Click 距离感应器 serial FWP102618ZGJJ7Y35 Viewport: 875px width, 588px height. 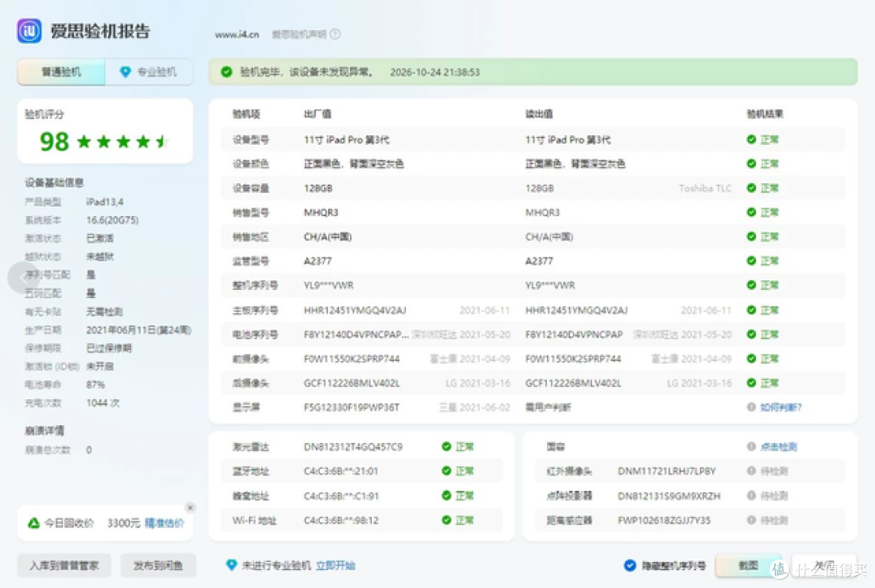coord(664,521)
